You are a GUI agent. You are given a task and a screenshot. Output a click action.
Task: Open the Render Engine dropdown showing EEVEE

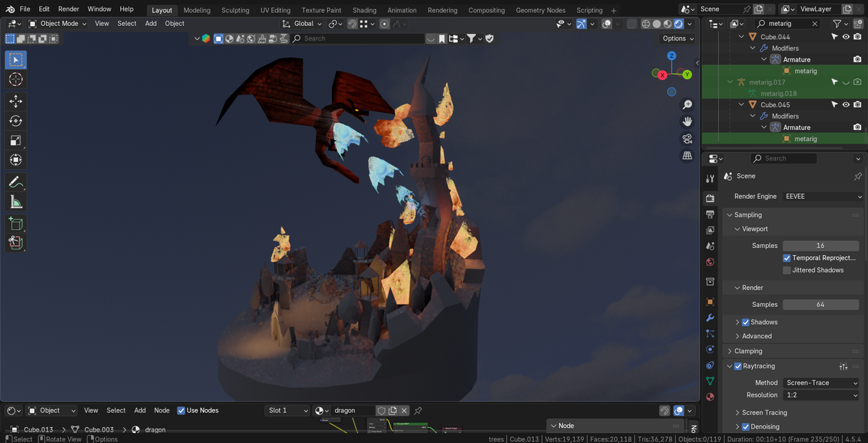pyautogui.click(x=821, y=196)
